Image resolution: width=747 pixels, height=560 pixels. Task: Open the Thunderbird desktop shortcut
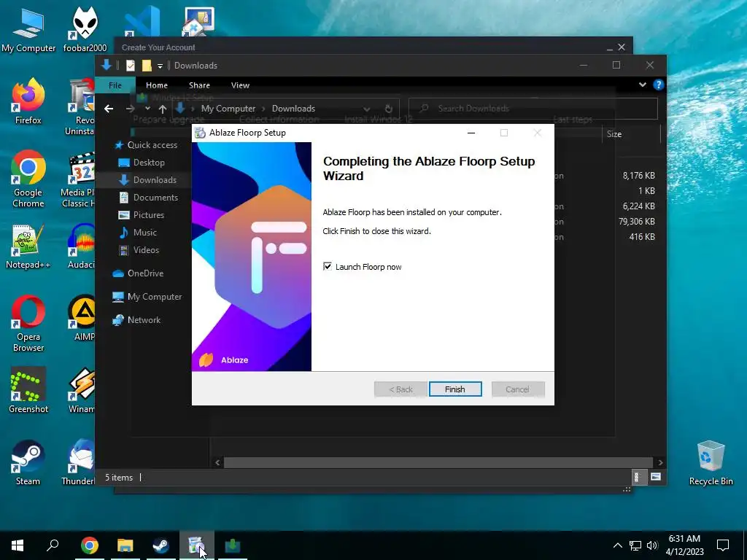(79, 463)
